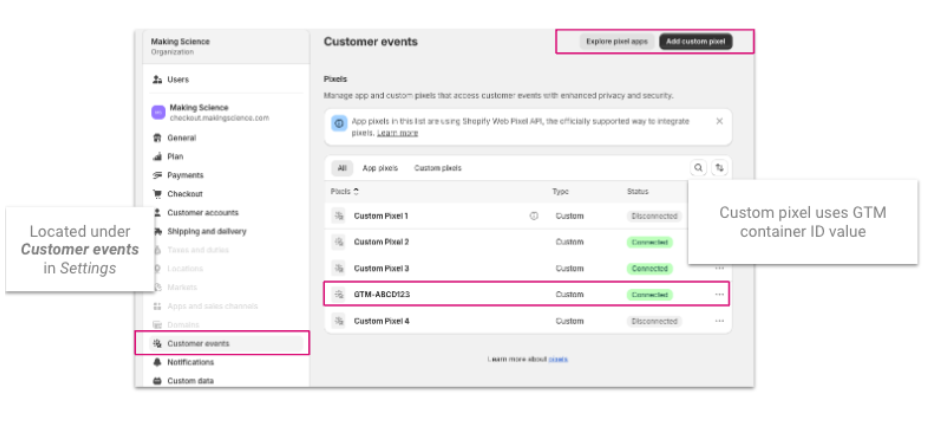The width and height of the screenshot is (925, 427).
Task: Open the three-dot menu for Custom Pixel 4
Action: coord(719,321)
